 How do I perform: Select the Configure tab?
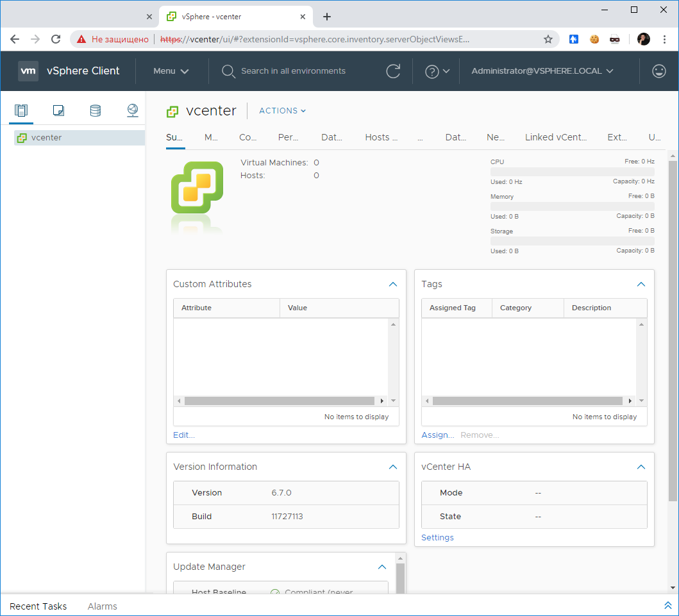pyautogui.click(x=248, y=138)
